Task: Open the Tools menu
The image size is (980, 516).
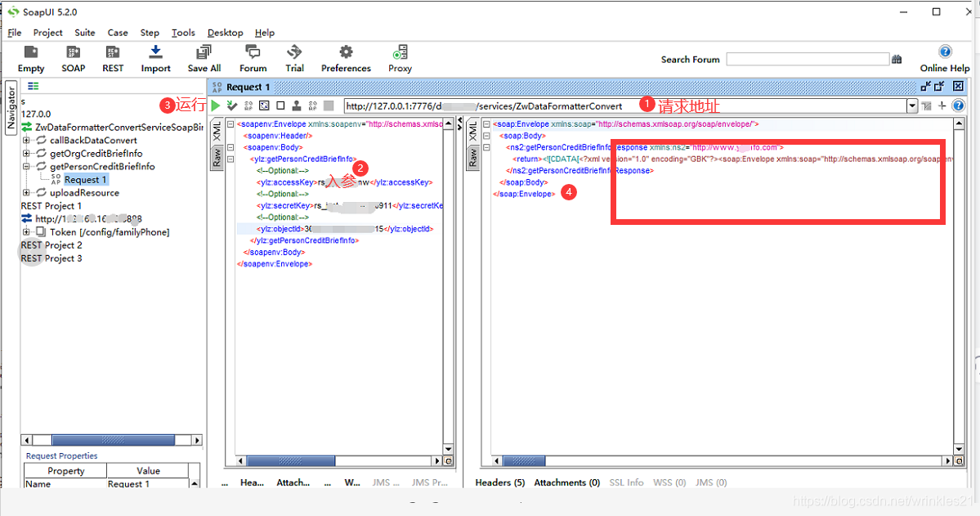Action: point(182,33)
